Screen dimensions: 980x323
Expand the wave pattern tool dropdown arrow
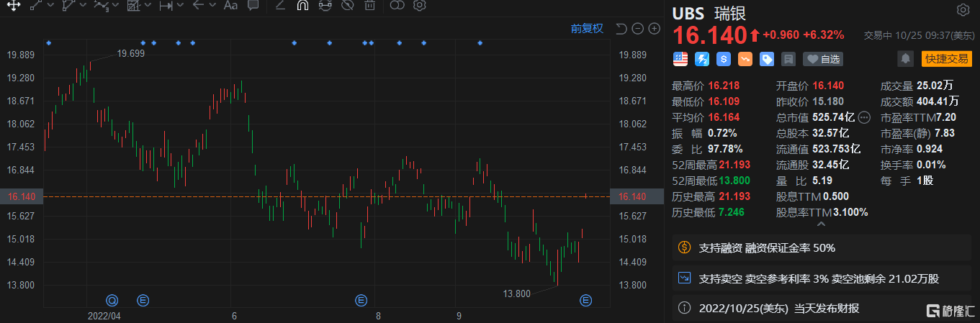click(x=115, y=6)
